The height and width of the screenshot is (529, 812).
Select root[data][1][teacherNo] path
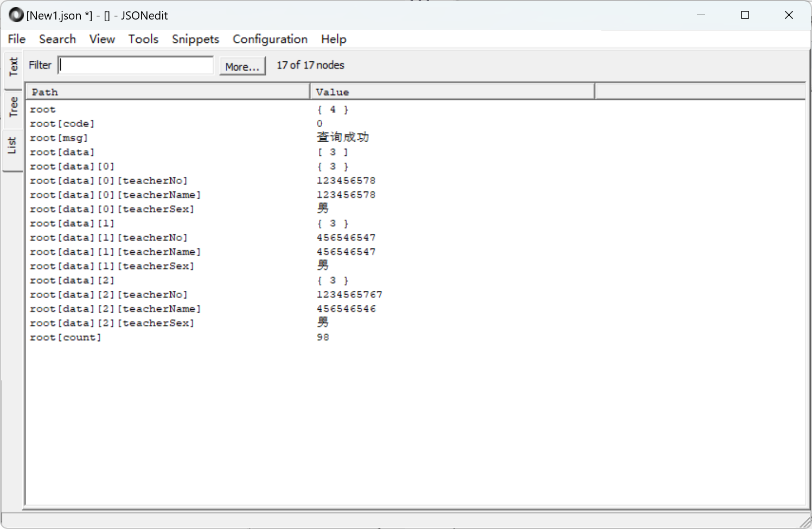109,238
